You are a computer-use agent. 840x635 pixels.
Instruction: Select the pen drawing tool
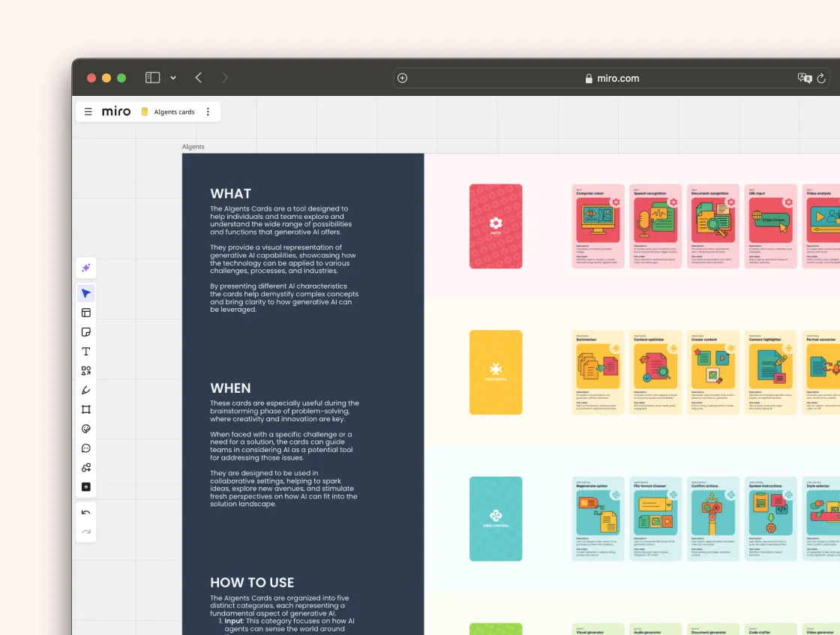coord(85,391)
